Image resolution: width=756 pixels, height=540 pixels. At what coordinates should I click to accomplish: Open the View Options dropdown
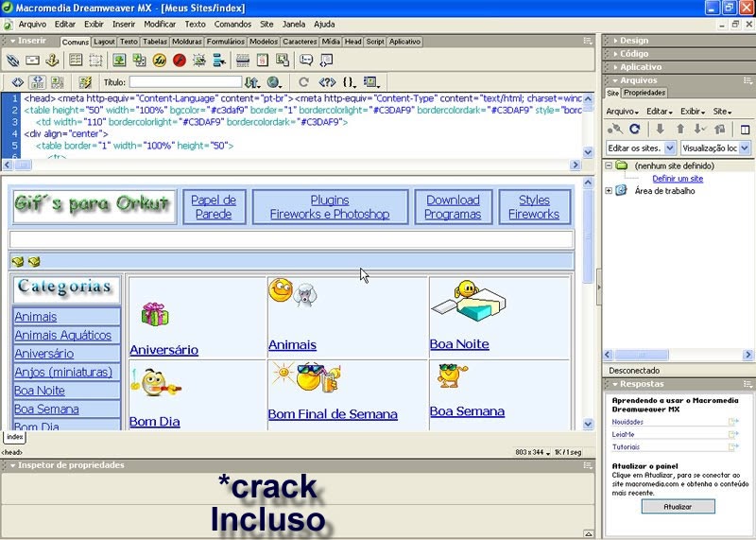click(371, 82)
